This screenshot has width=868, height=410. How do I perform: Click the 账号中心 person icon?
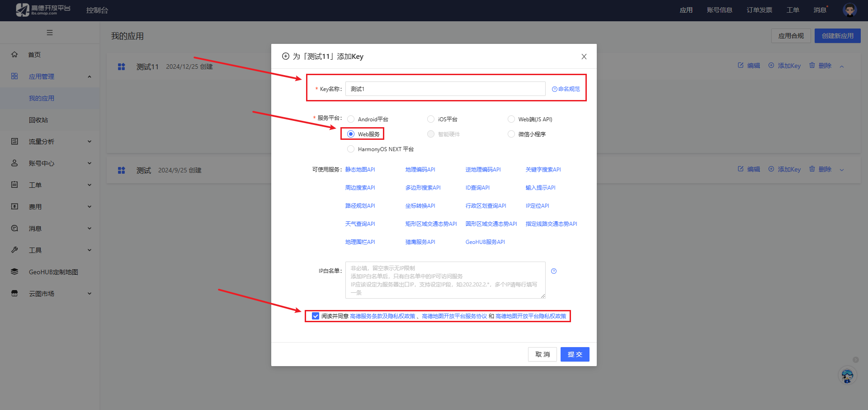pyautogui.click(x=14, y=163)
